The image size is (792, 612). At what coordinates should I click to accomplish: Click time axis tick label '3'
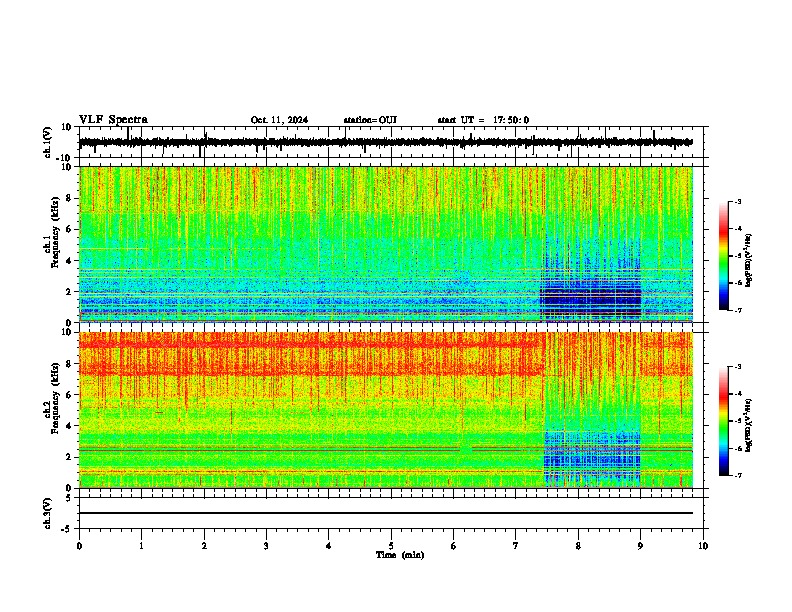click(266, 546)
